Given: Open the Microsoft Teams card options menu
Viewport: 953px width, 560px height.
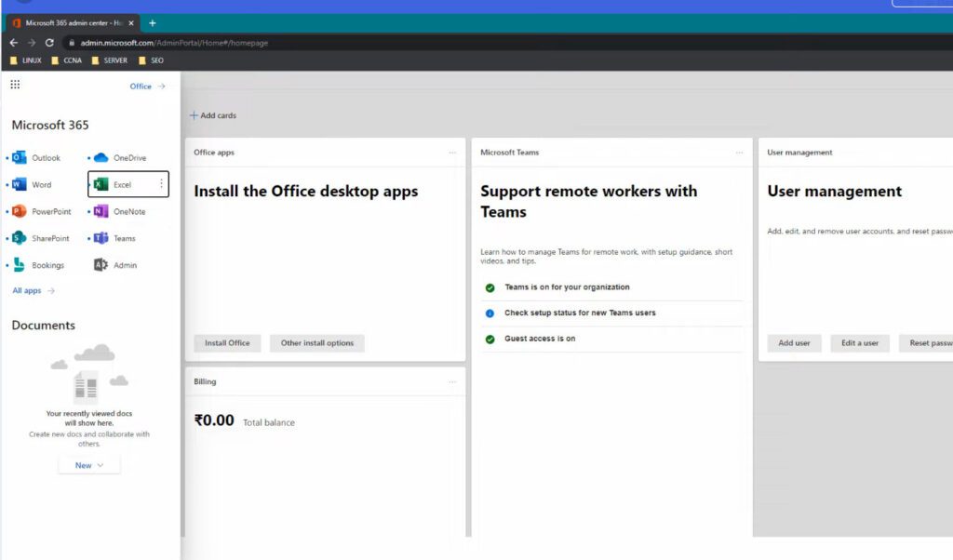Looking at the screenshot, I should tap(739, 153).
